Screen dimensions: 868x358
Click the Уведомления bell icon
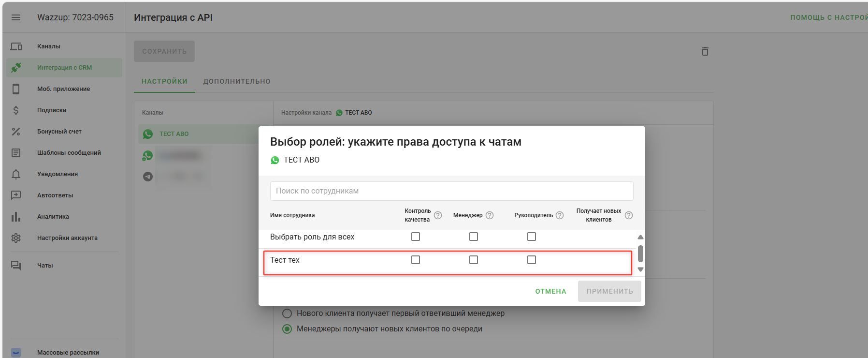coord(16,174)
